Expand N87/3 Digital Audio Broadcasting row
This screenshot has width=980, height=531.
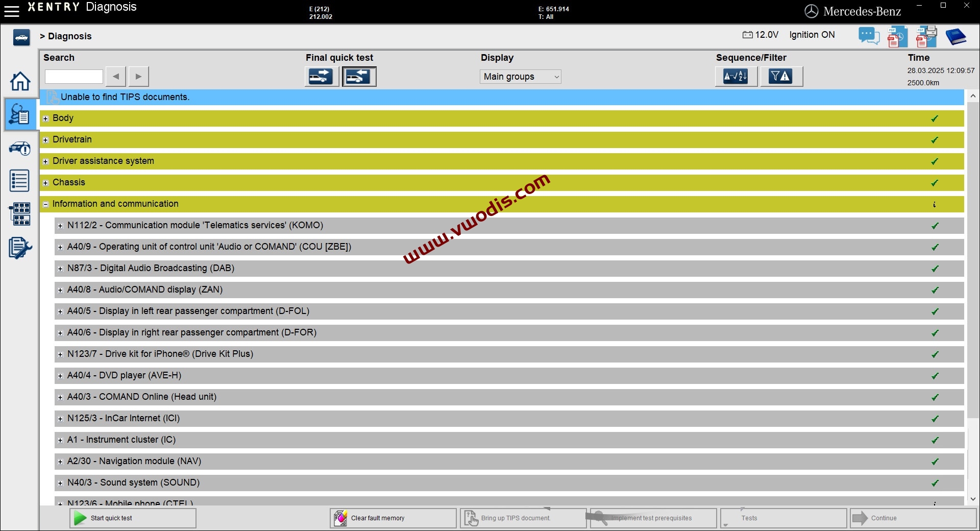pyautogui.click(x=60, y=269)
